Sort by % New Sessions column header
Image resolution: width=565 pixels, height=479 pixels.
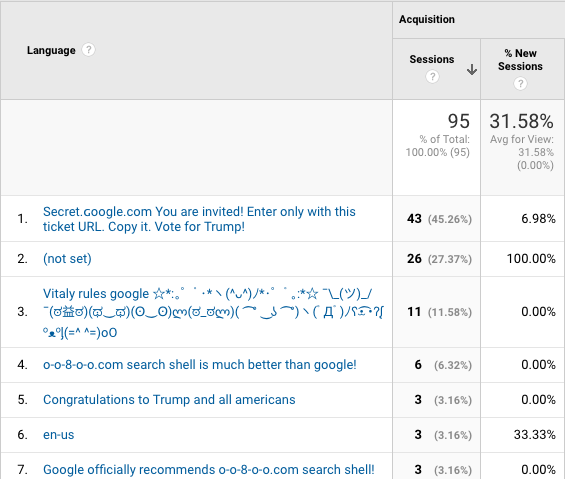tap(520, 60)
